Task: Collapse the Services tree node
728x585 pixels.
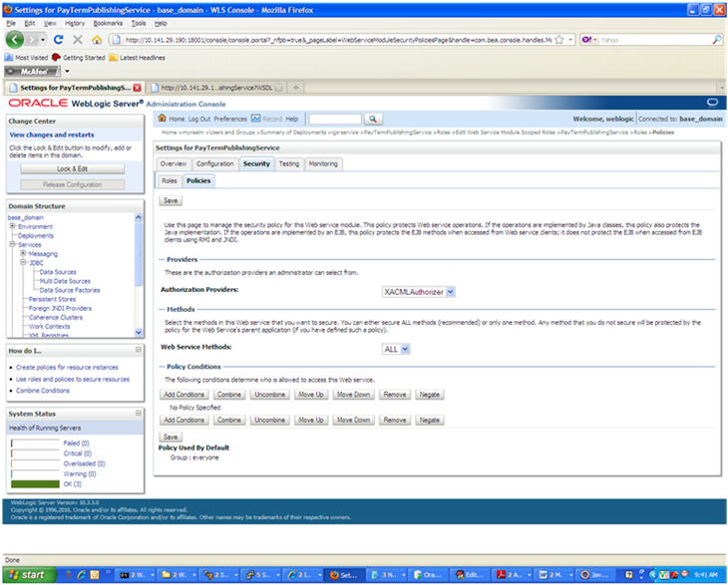Action: point(13,244)
